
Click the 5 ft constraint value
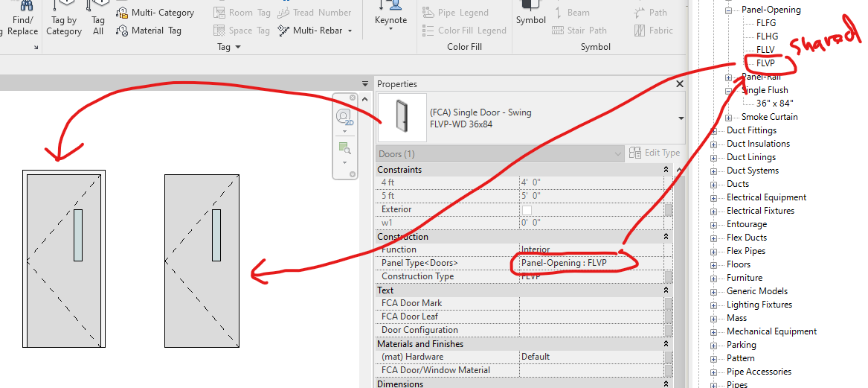(591, 196)
